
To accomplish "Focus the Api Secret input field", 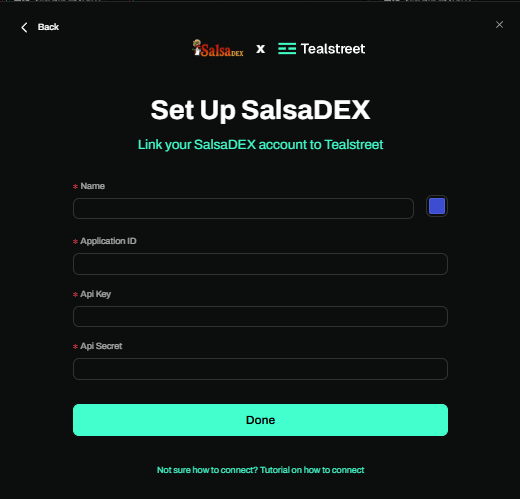I will click(x=260, y=369).
